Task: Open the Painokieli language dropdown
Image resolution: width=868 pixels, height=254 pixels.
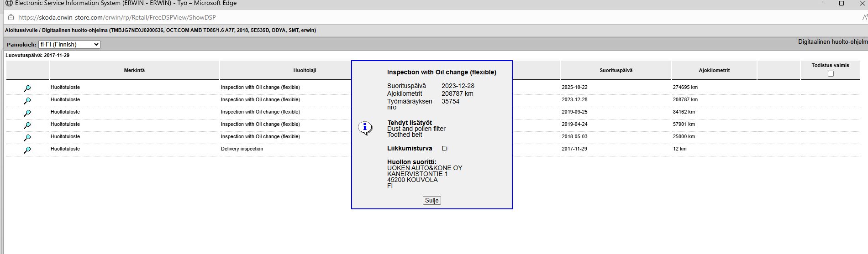Action: coord(69,44)
